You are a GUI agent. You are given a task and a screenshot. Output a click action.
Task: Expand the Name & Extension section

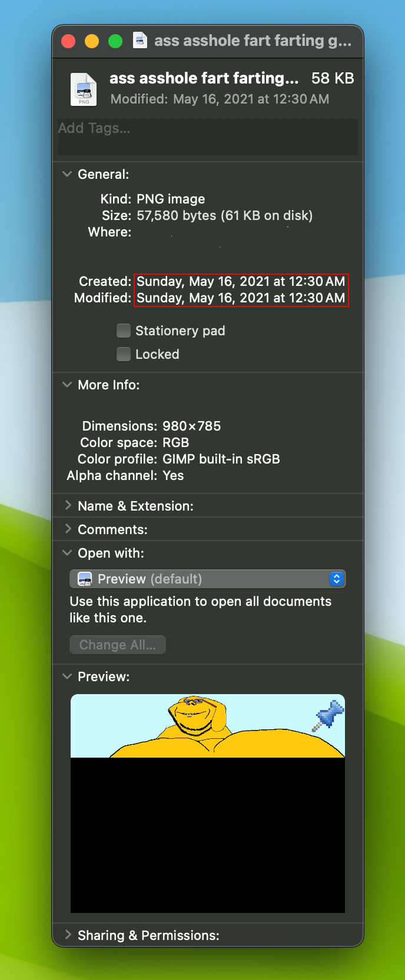pos(67,506)
